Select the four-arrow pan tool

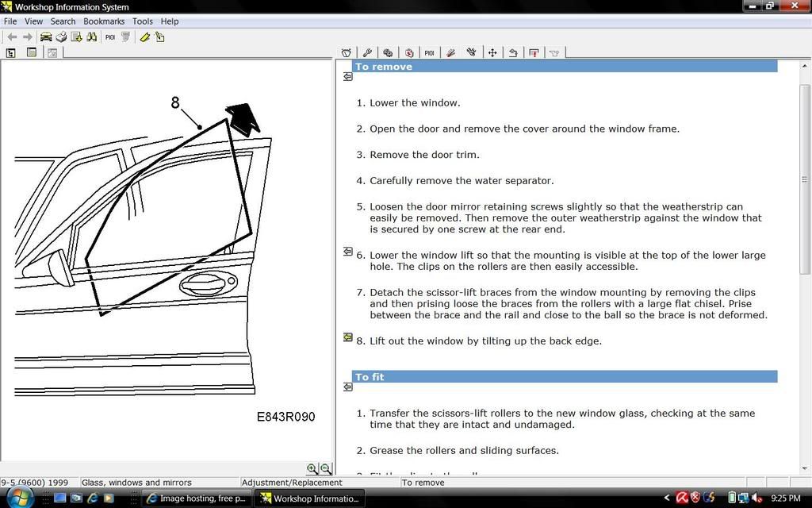(x=492, y=52)
